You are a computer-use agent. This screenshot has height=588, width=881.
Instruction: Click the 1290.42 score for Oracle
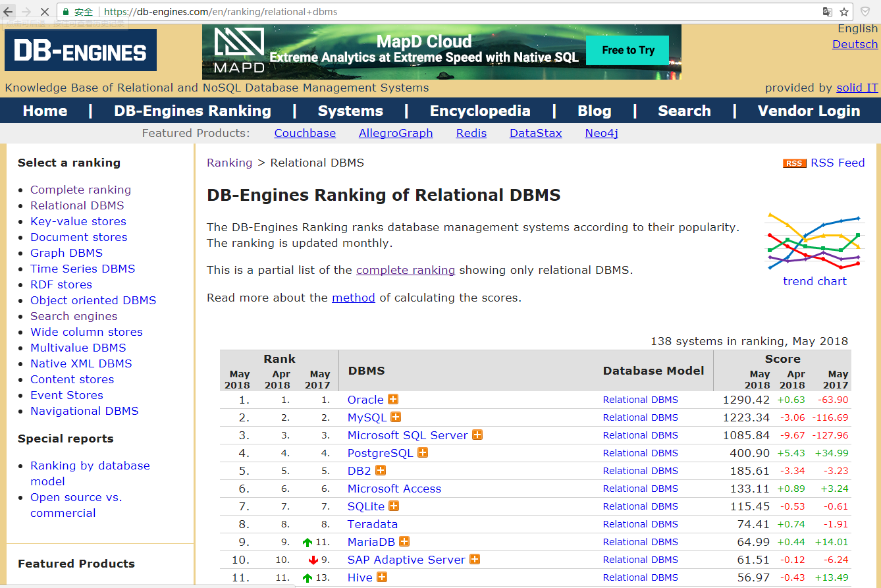(x=746, y=400)
